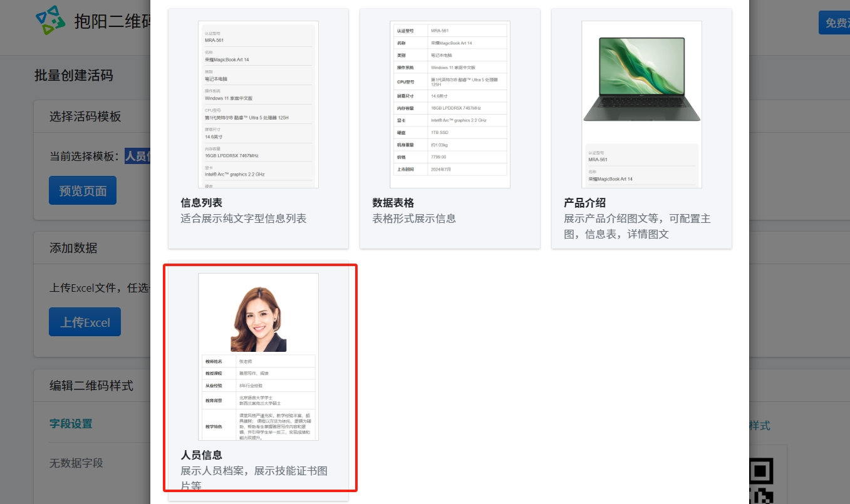
Task: Click the blue 免费 button at top right
Action: [x=836, y=23]
